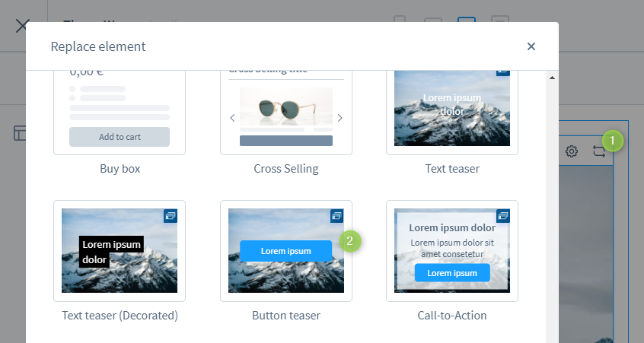
Task: Click corner badge icon on Text teaser (Decorated)
Action: click(x=171, y=216)
